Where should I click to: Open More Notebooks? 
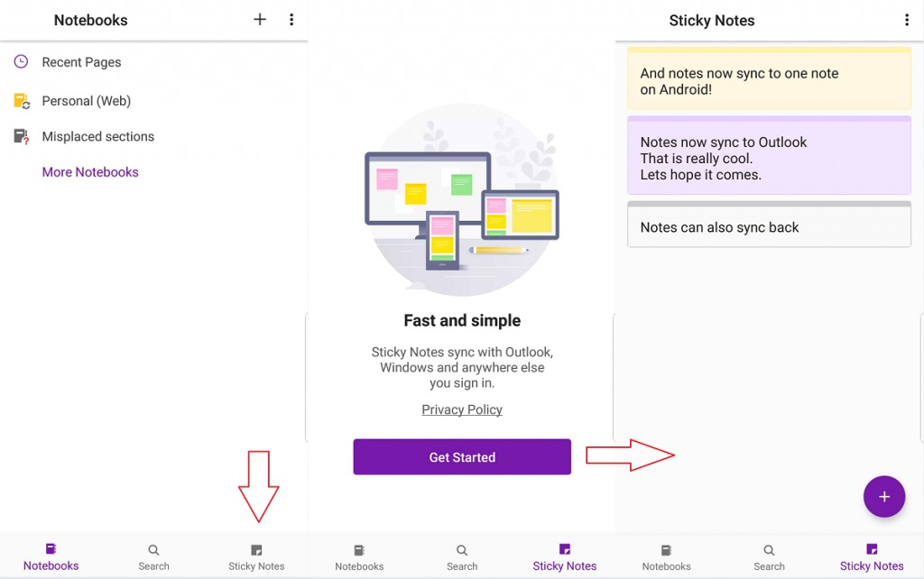point(90,171)
